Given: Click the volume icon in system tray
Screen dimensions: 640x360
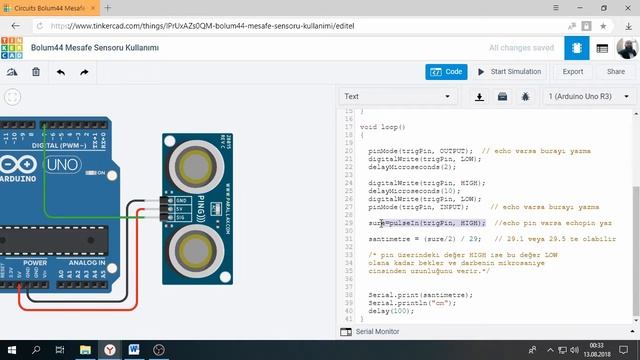Looking at the screenshot, I should [574, 350].
